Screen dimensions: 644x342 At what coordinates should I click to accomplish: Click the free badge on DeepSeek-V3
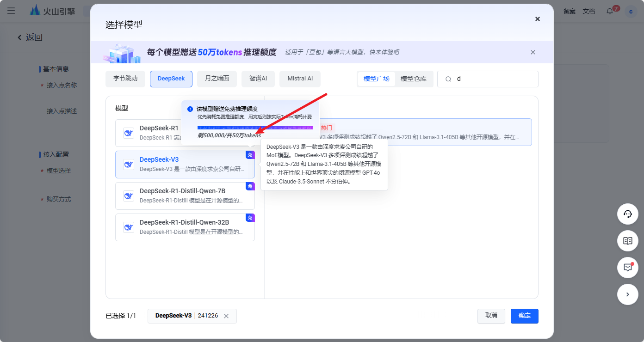click(250, 155)
